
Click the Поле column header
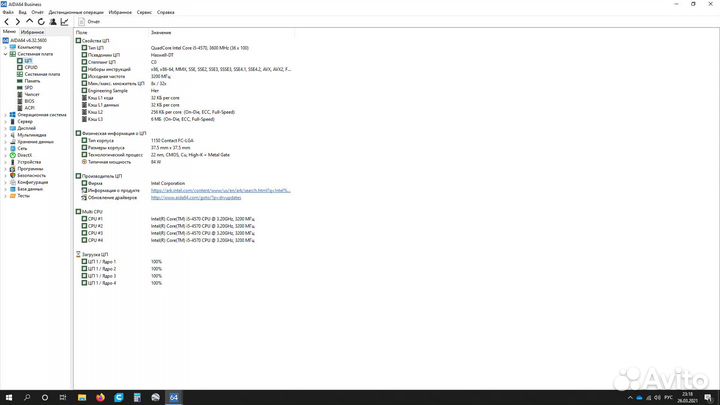coord(82,33)
